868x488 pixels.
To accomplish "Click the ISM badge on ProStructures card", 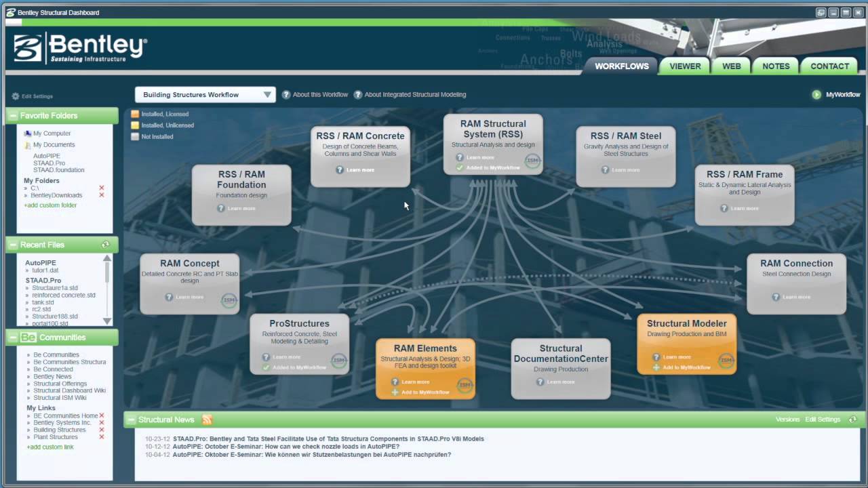I will coord(339,361).
